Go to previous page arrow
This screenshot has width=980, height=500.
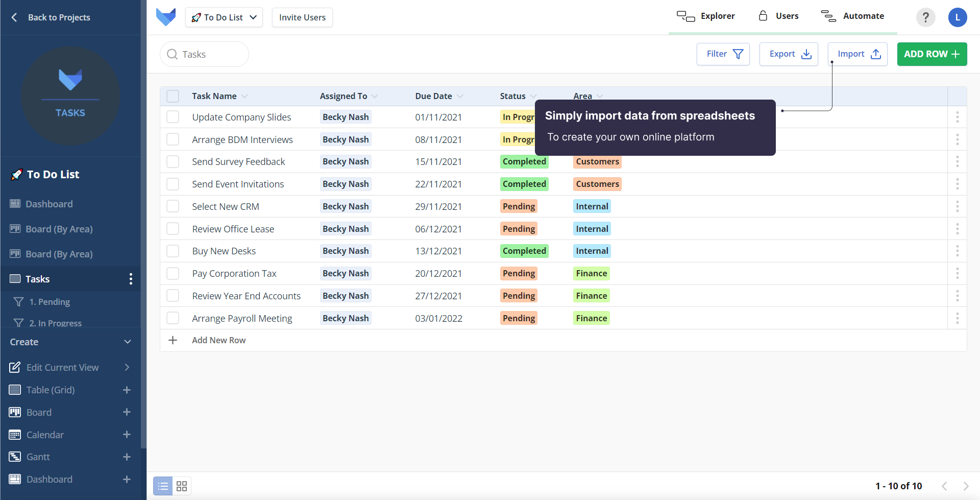point(944,486)
